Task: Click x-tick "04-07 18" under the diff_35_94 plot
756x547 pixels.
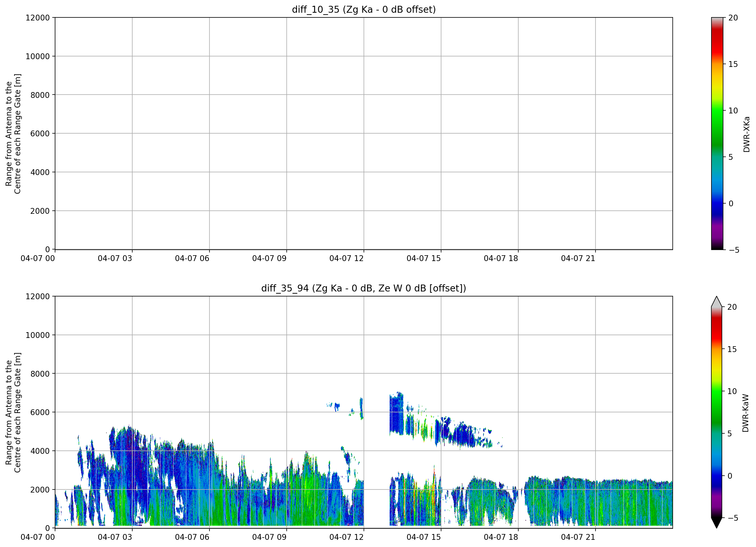Action: click(501, 537)
